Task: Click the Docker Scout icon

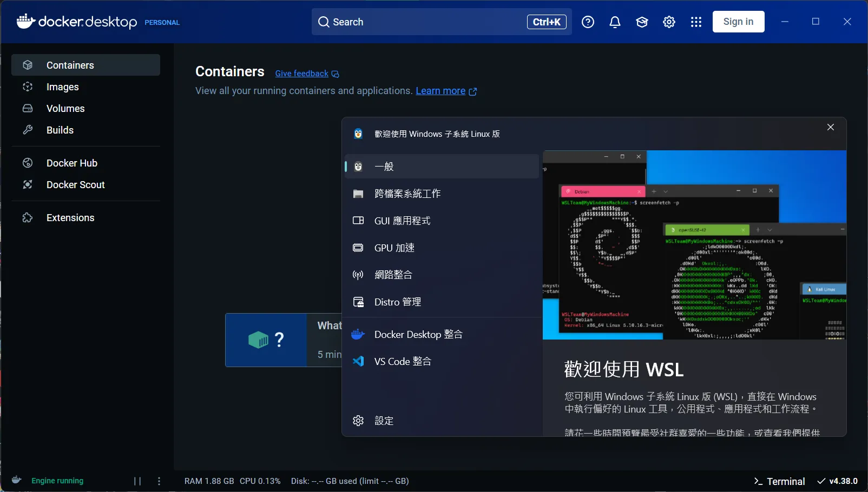Action: pyautogui.click(x=28, y=184)
